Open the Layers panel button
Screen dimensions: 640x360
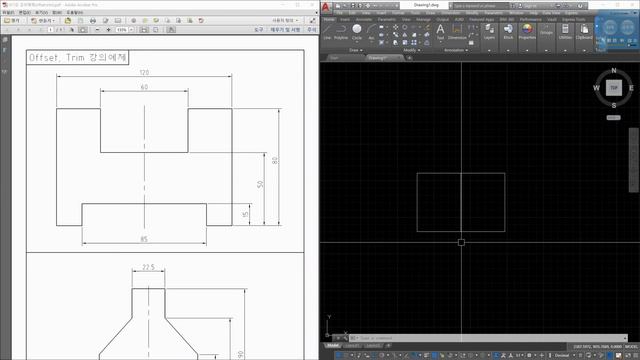(x=489, y=32)
